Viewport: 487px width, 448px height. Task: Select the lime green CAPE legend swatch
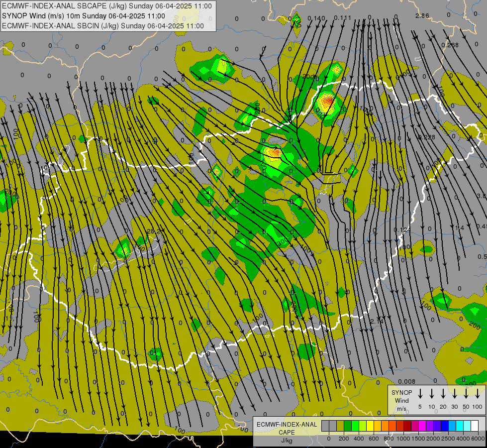coord(363,426)
